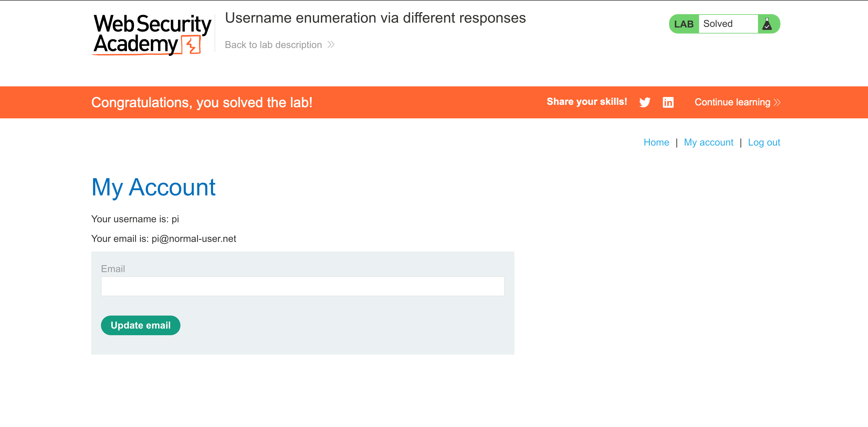
Task: Focus the Email input field
Action: coord(302,286)
